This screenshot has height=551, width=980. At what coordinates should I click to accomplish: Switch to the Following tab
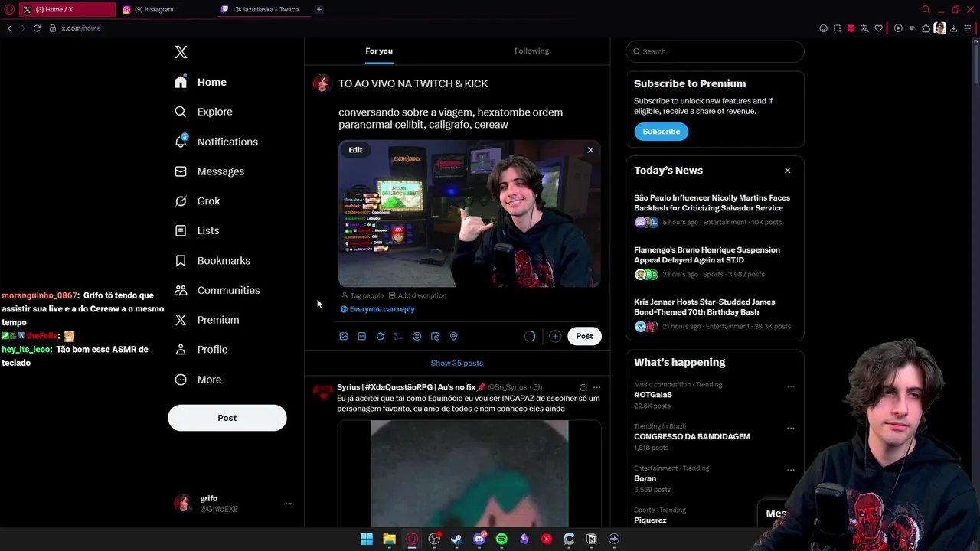pos(531,51)
